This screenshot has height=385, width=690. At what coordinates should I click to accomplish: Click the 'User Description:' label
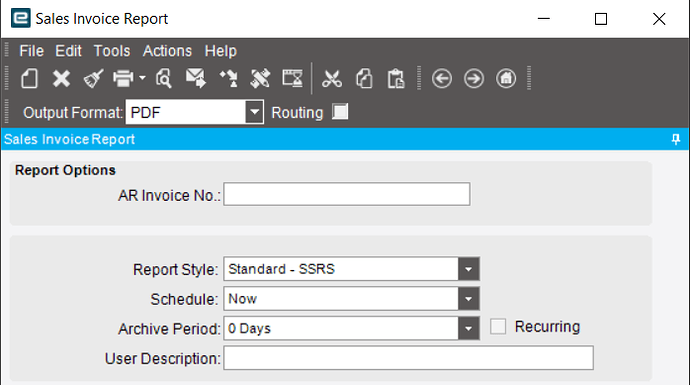click(163, 359)
